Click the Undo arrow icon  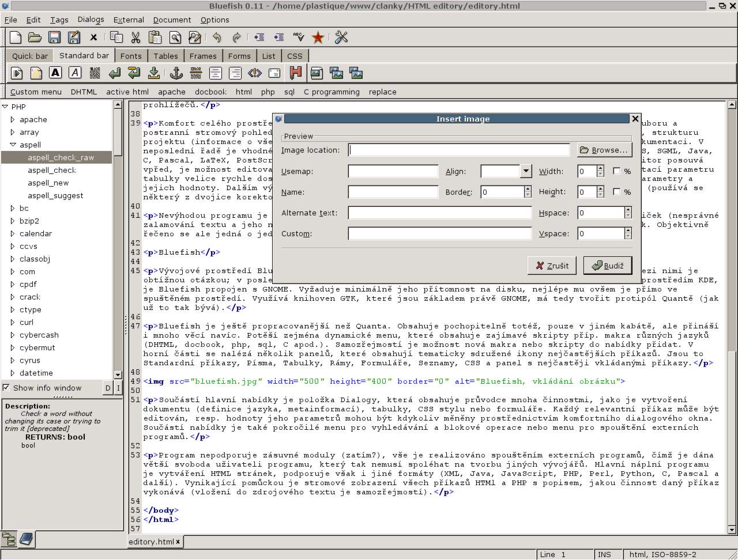pyautogui.click(x=217, y=37)
